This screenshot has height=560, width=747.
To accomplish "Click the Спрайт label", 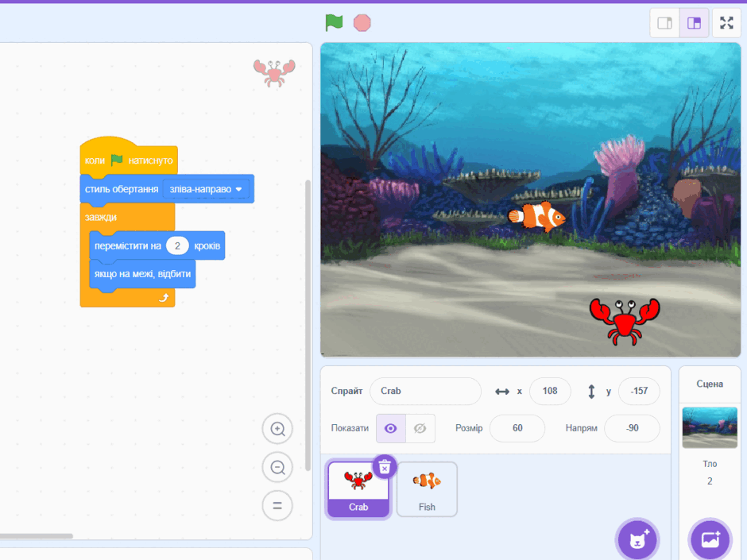I will tap(346, 391).
